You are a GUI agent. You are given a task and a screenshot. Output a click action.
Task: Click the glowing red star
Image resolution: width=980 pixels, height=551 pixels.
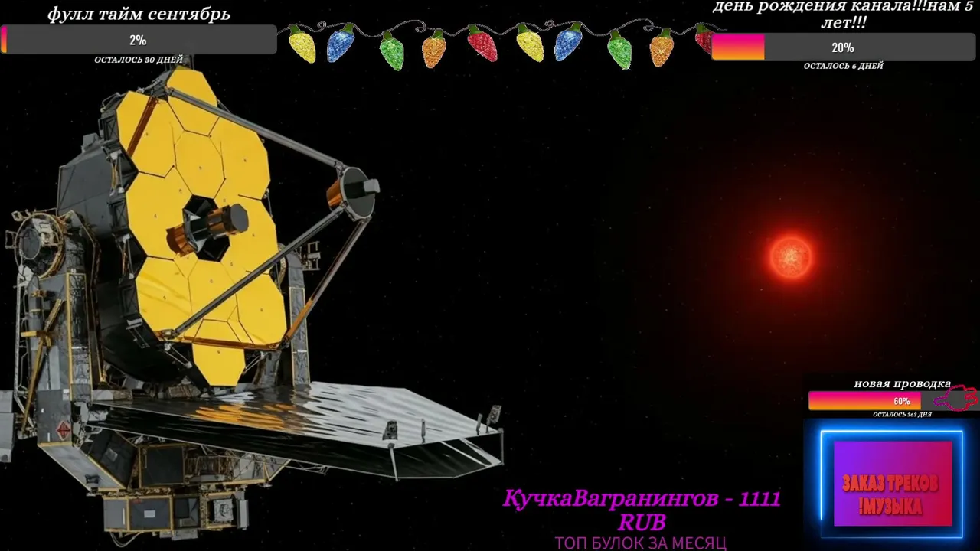(x=791, y=257)
